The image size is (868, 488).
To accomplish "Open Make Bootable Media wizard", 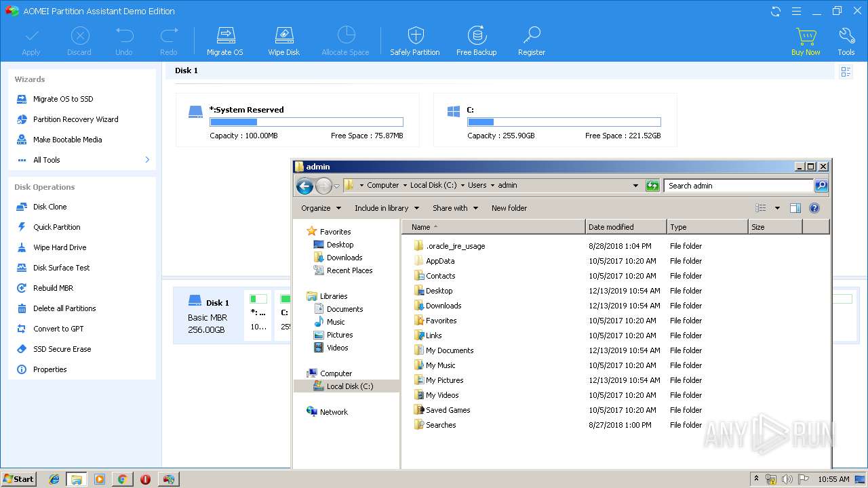I will pos(67,140).
